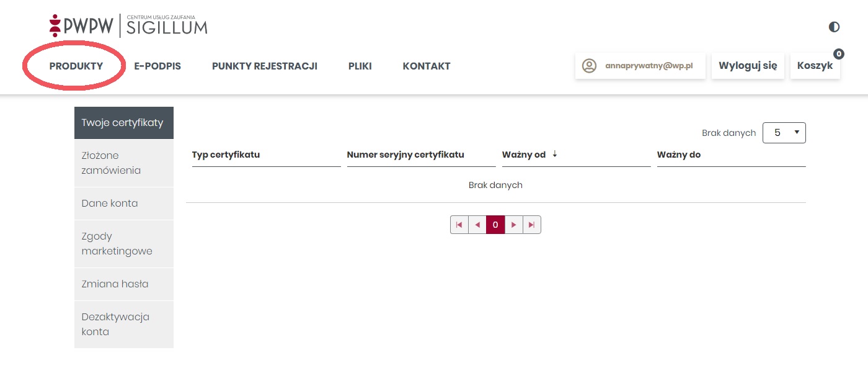
Task: Open the E-PODPIS menu item
Action: pos(157,66)
